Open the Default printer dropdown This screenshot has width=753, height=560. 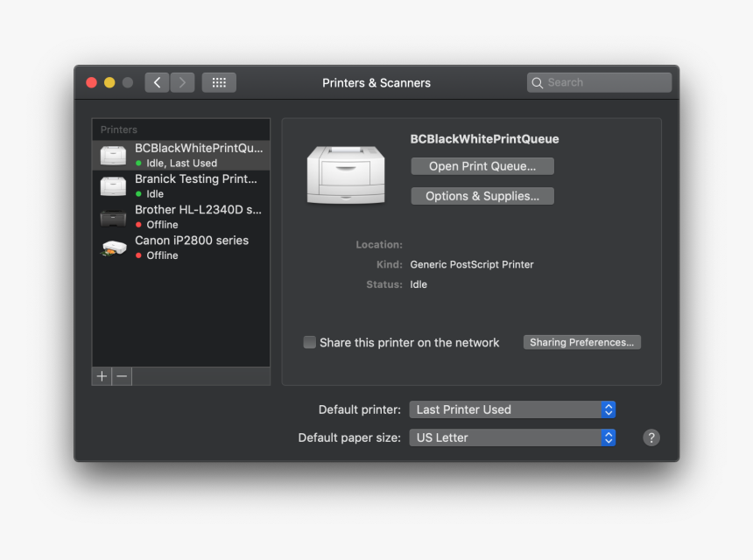coord(512,409)
